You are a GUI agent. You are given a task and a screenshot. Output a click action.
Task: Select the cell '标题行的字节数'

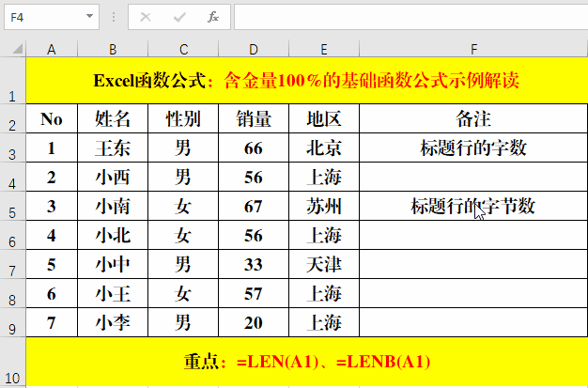[473, 206]
